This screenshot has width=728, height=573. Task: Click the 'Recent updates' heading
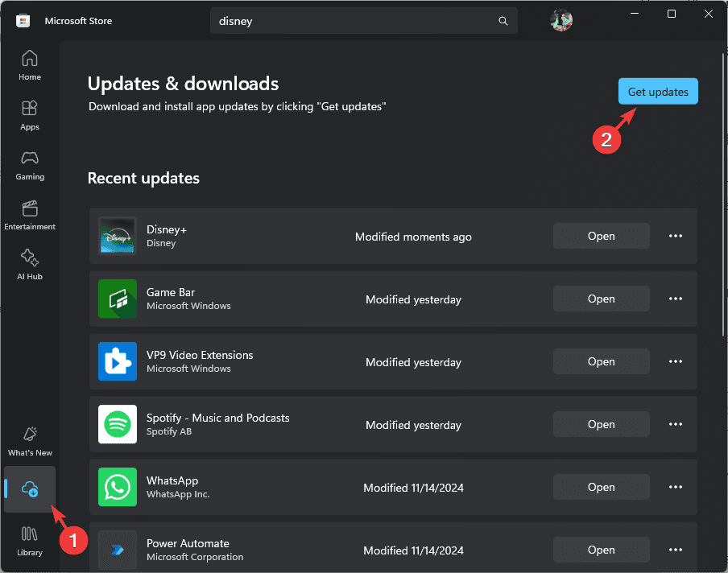tap(143, 178)
